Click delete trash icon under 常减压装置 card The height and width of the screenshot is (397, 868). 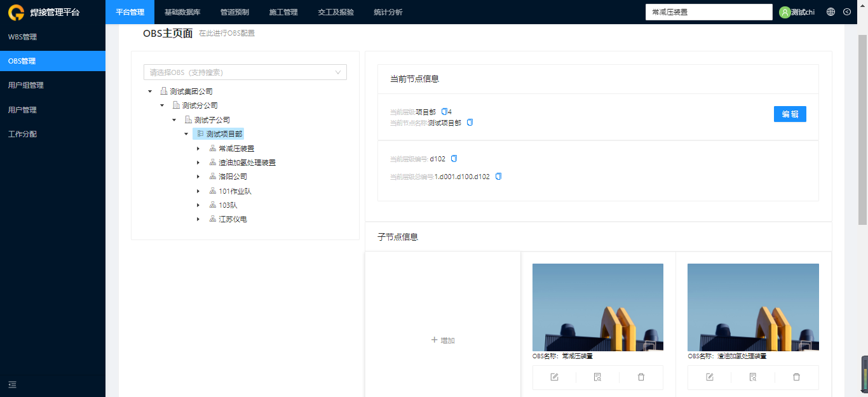(641, 377)
